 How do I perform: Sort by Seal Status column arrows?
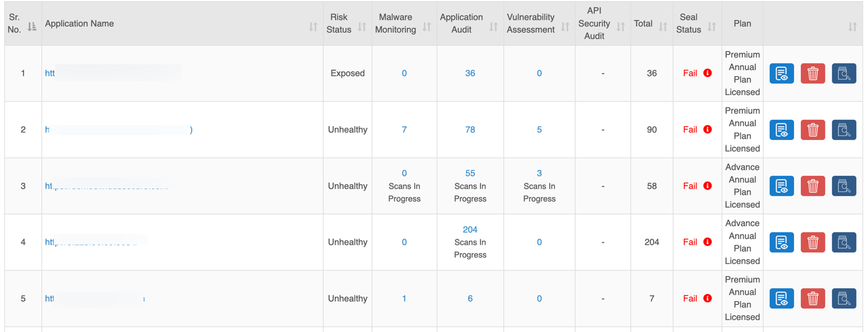click(x=712, y=27)
